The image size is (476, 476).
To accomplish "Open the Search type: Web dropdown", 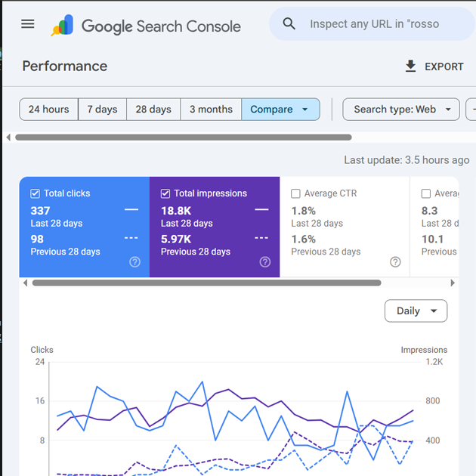I will point(401,110).
